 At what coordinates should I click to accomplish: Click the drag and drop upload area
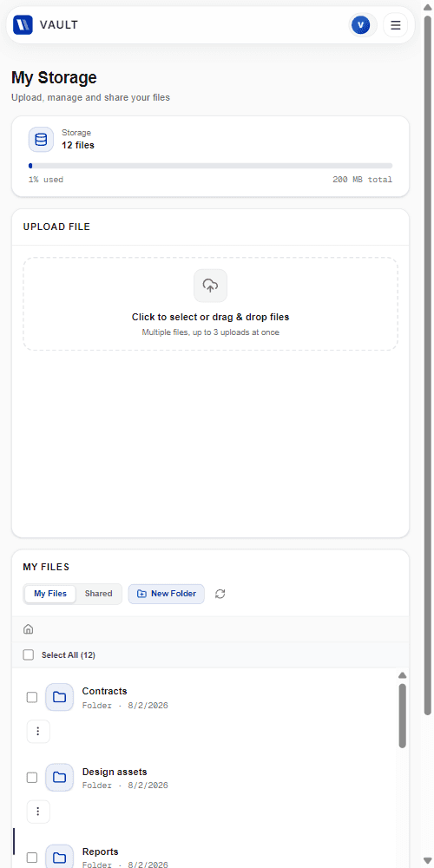[x=210, y=303]
